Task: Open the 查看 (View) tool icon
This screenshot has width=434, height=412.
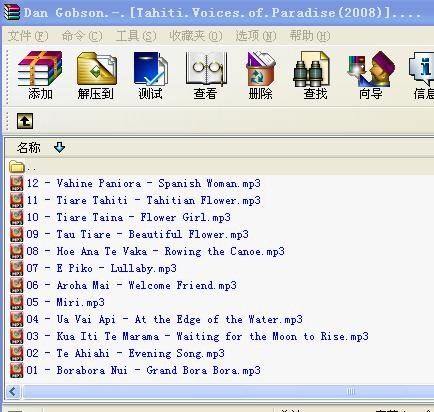Action: tap(206, 75)
